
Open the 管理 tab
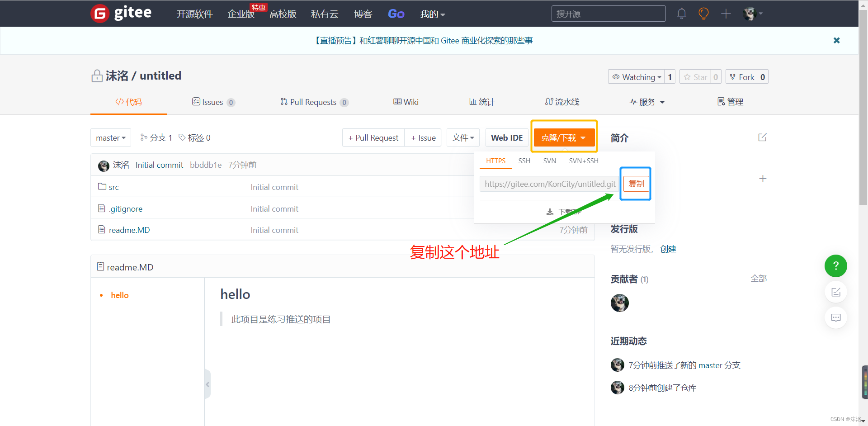730,102
